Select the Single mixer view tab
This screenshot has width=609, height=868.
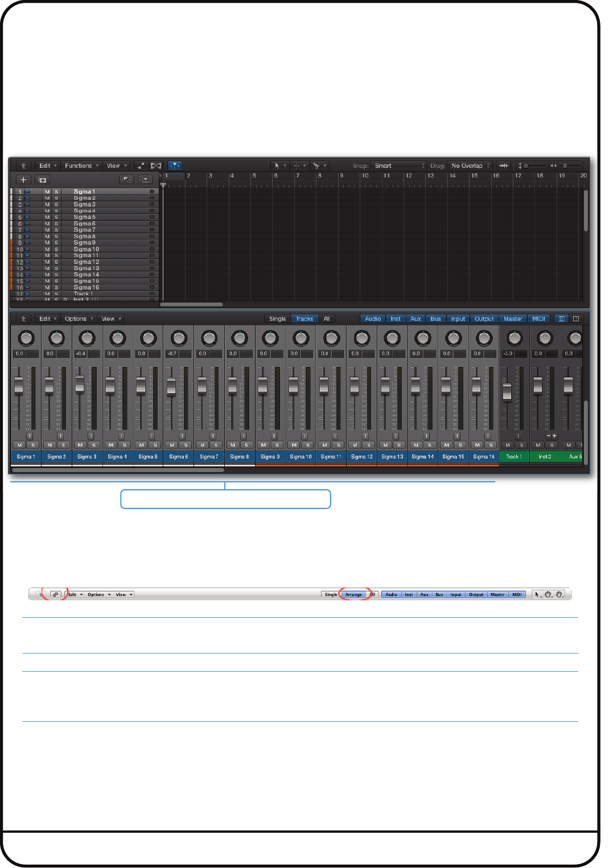[x=278, y=319]
